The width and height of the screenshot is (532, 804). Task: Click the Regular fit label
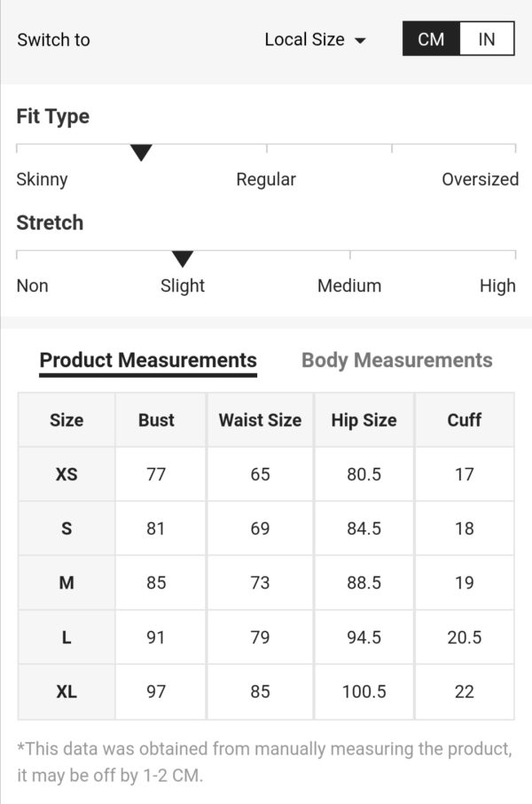coord(266,179)
